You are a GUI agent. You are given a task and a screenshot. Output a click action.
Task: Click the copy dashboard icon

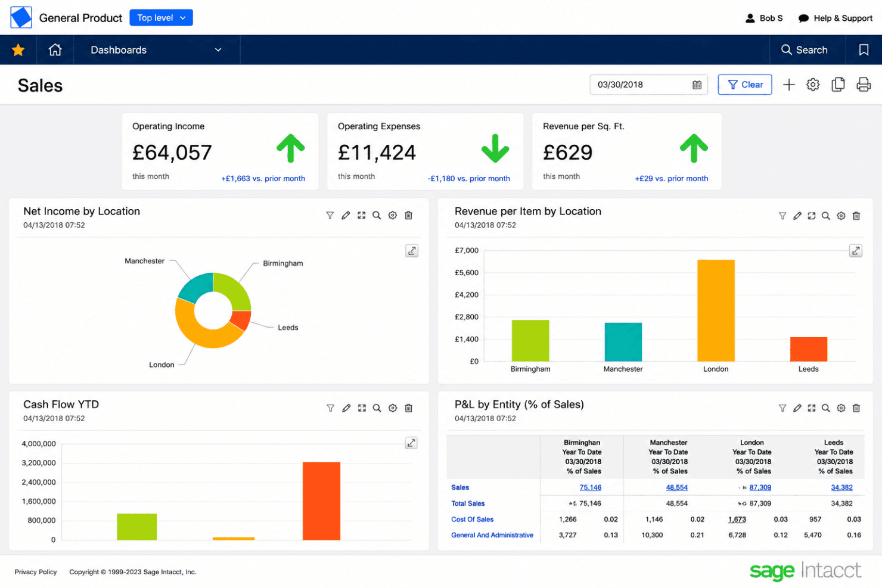click(838, 85)
